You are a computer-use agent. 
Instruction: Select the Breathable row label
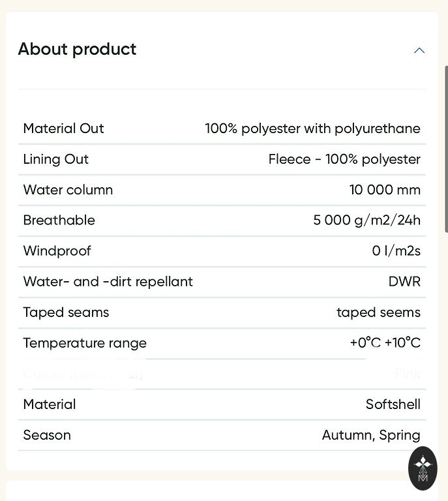coord(59,220)
